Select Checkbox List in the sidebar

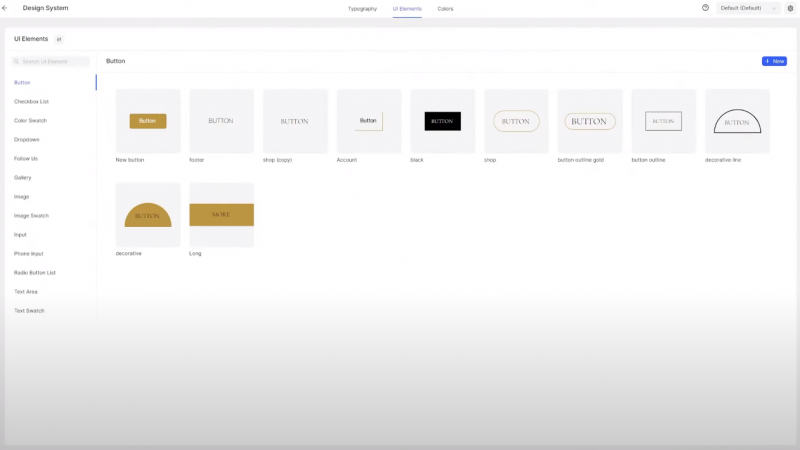(31, 101)
